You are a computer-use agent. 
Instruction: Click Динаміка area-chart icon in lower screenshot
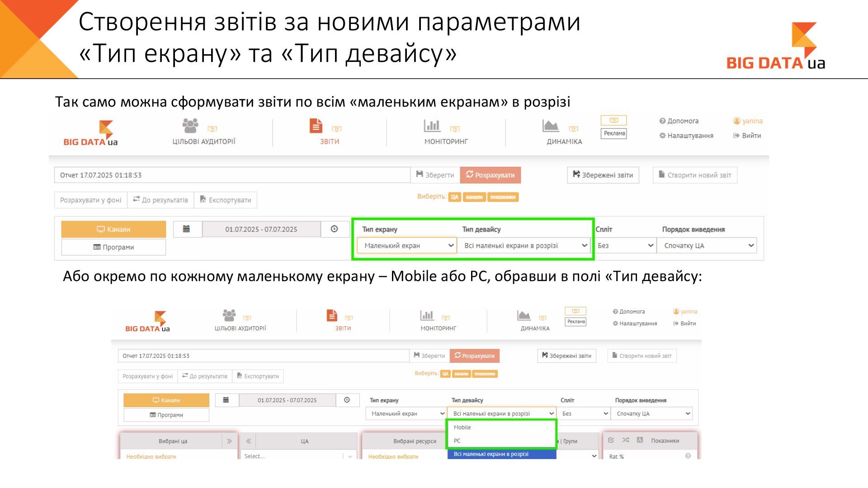[x=524, y=315]
